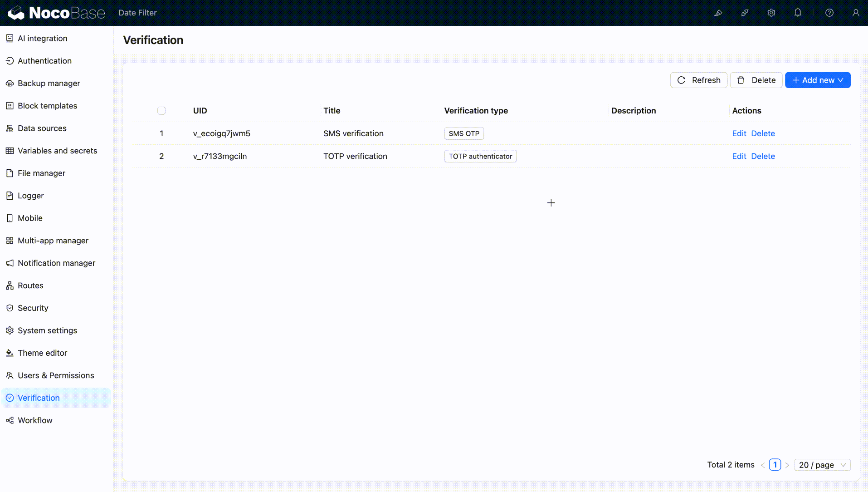Open the help question mark icon
Image resolution: width=868 pixels, height=492 pixels.
click(x=829, y=13)
